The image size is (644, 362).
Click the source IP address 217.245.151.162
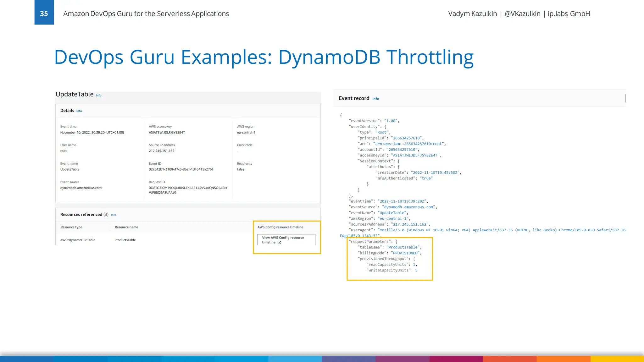(161, 151)
